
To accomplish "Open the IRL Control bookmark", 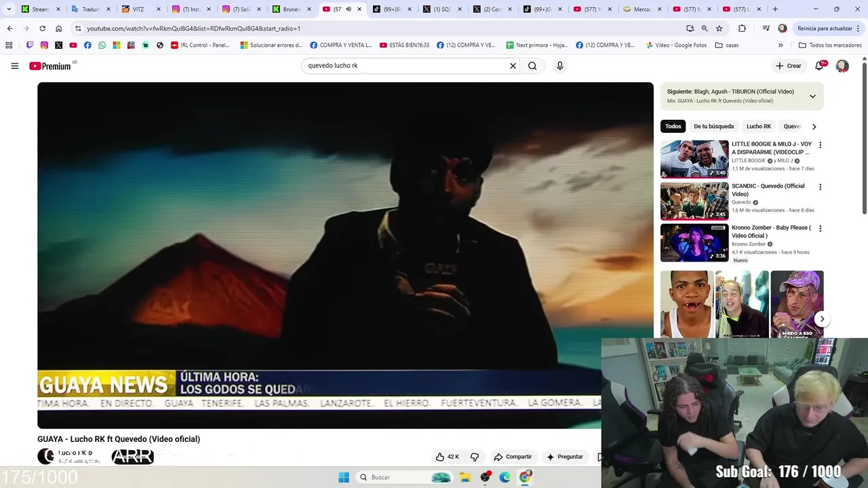I will click(200, 45).
